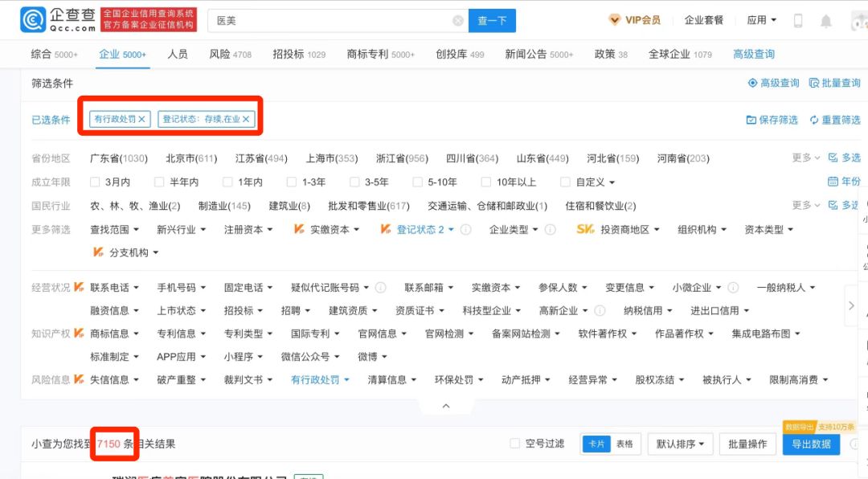This screenshot has width=868, height=479.
Task: Toggle the 空号过滤 checkbox
Action: coord(515,444)
